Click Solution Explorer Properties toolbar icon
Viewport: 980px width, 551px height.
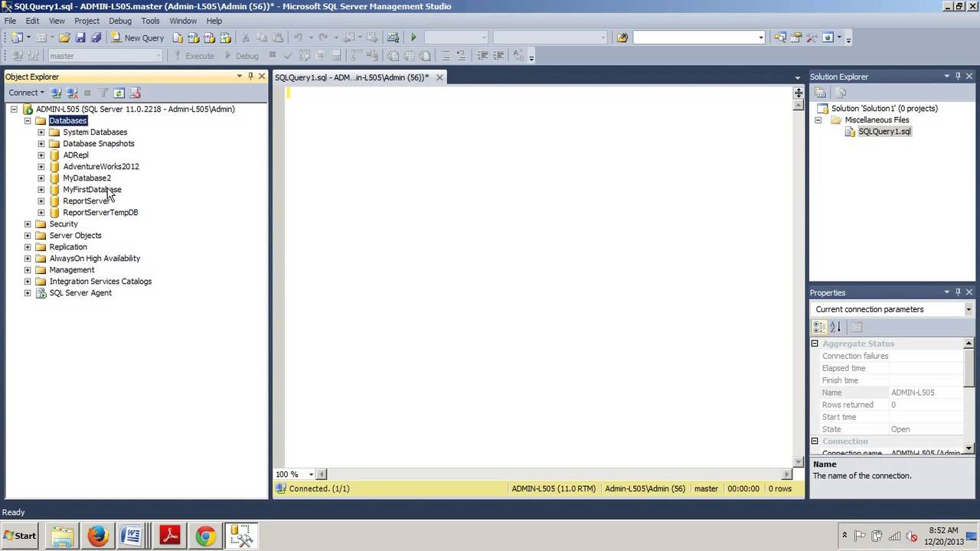tap(820, 93)
